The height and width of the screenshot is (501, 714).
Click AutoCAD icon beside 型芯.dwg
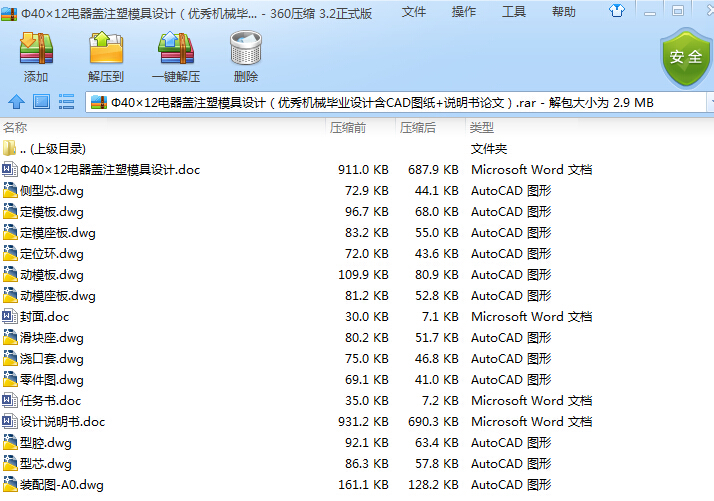[10, 463]
